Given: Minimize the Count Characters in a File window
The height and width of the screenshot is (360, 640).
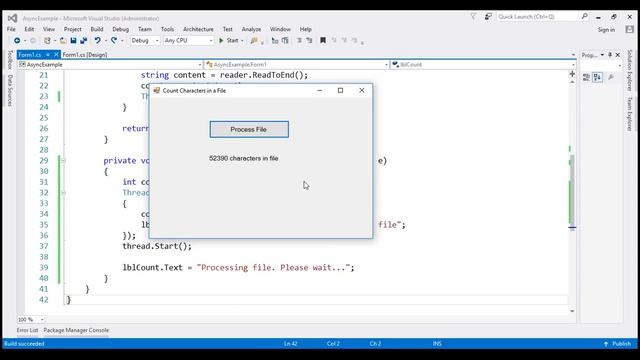Looking at the screenshot, I should [320, 90].
